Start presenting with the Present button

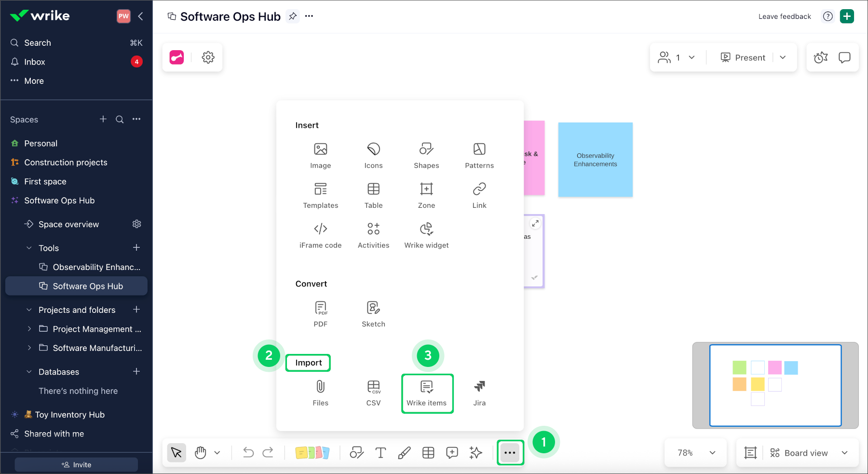click(743, 57)
